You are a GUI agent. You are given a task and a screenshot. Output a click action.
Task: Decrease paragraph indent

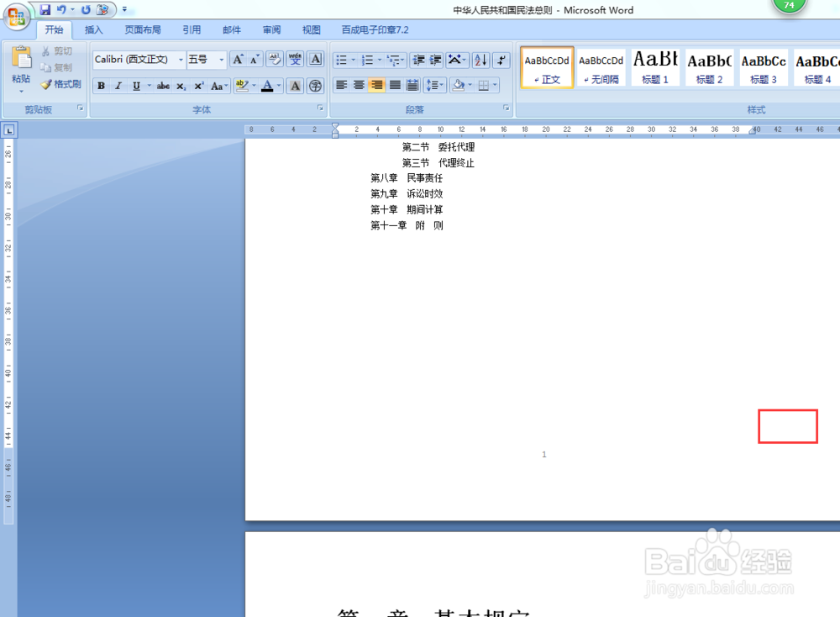coord(418,60)
